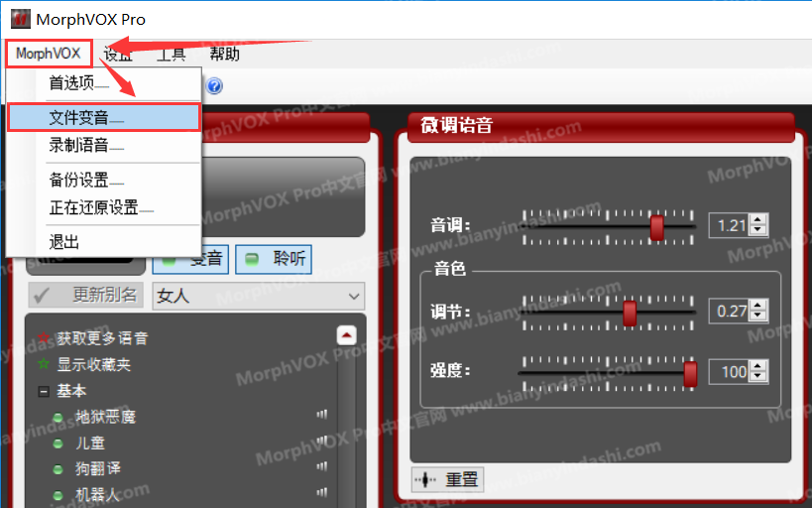Viewport: 812px width, 508px height.
Task: Open the 女人 voice dropdown
Action: click(259, 296)
